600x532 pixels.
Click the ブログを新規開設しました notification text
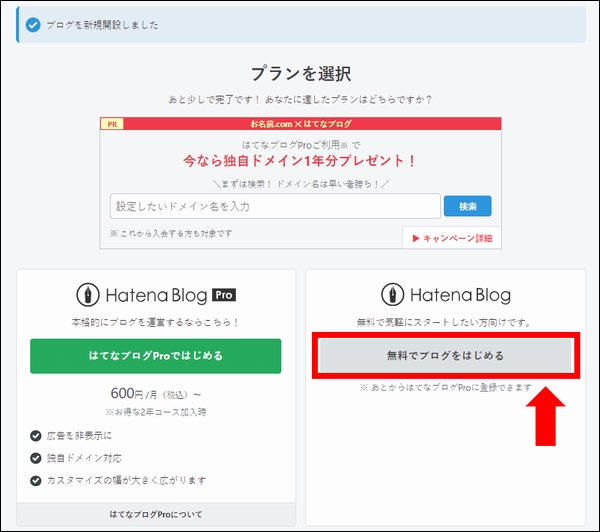pyautogui.click(x=102, y=25)
